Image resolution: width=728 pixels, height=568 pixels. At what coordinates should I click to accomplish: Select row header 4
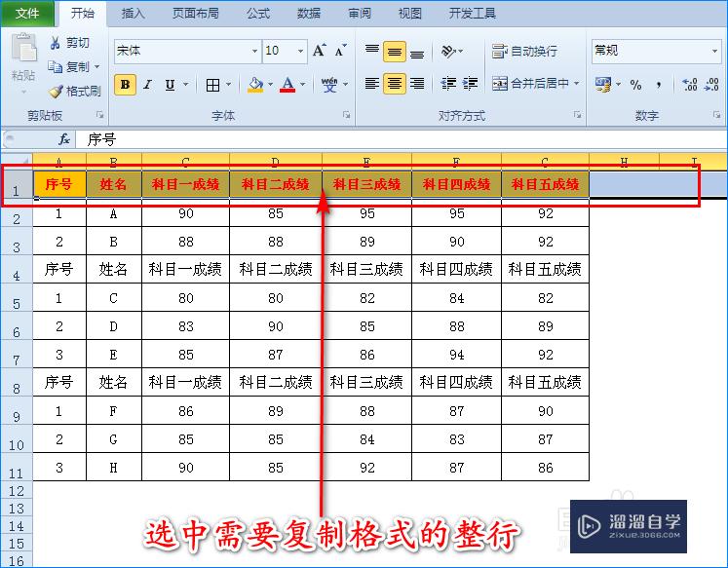click(17, 270)
